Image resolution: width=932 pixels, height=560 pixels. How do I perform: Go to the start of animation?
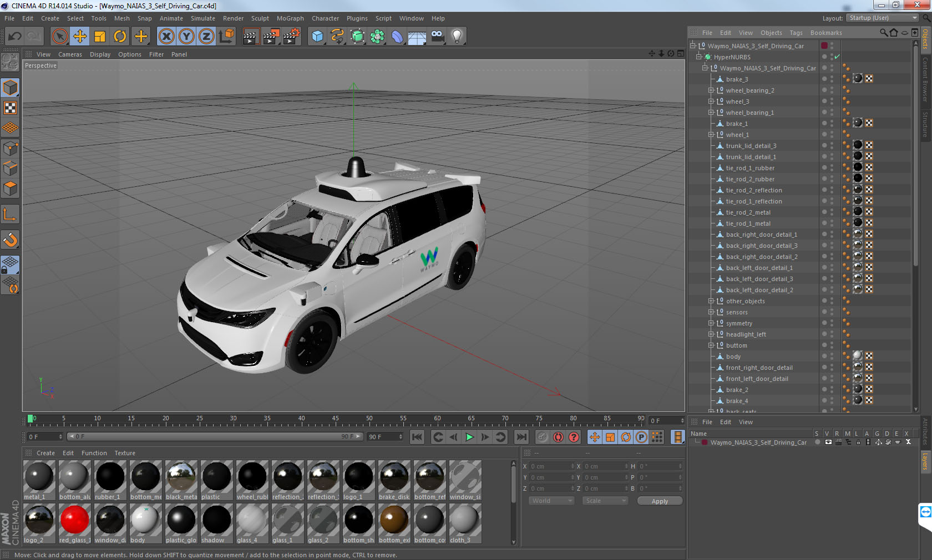417,437
